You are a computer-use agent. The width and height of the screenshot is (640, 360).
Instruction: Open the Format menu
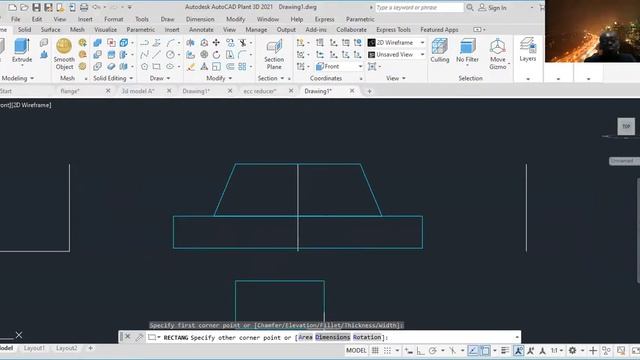pos(113,19)
